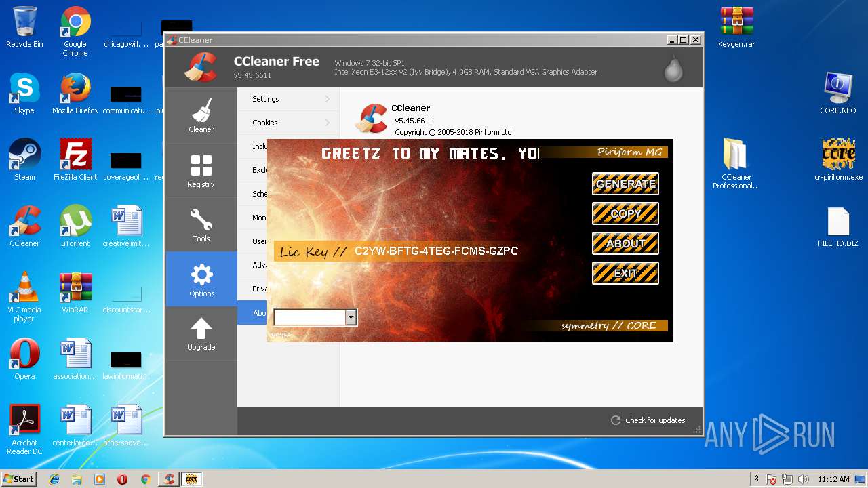
Task: Click the Action Center flag tray icon
Action: (x=772, y=479)
